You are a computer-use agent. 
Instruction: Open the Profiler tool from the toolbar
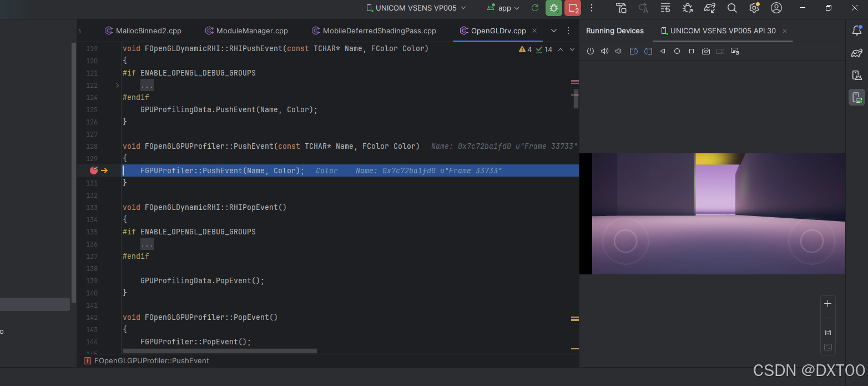[x=665, y=8]
